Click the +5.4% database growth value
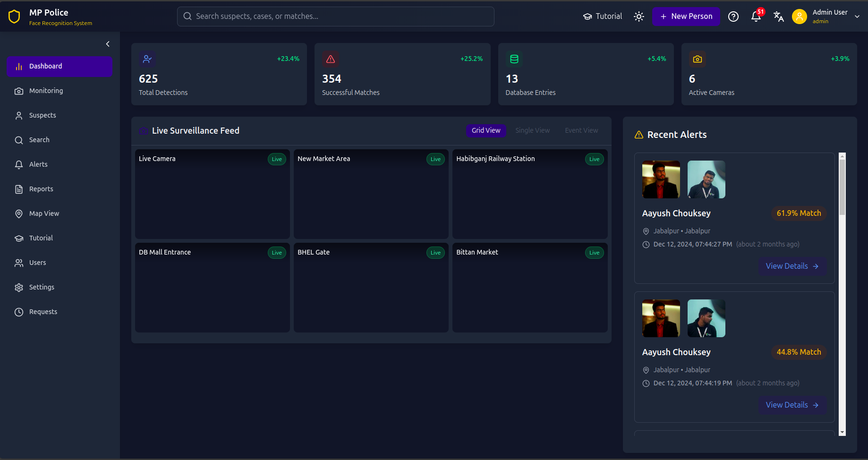The height and width of the screenshot is (460, 868). [657, 59]
